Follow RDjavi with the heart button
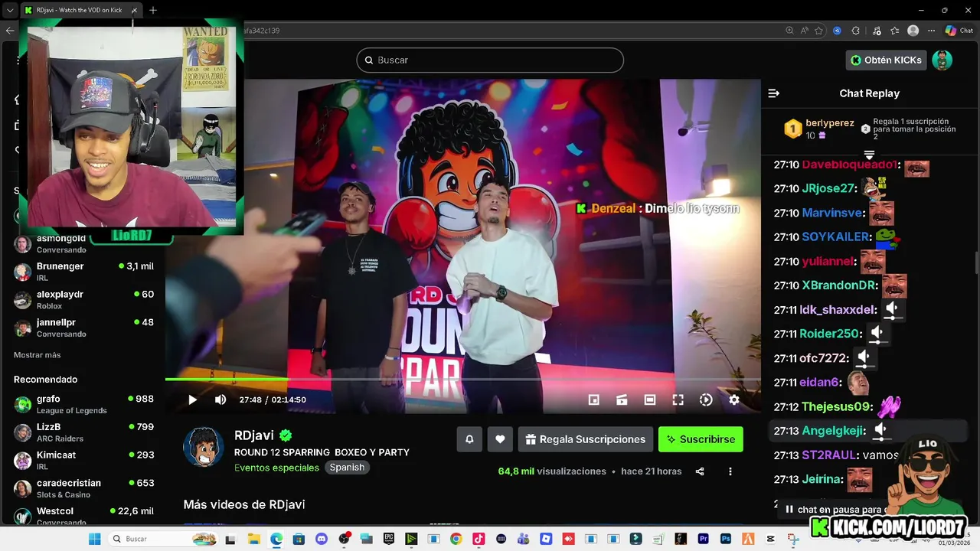Viewport: 980px width, 551px height. pos(500,439)
